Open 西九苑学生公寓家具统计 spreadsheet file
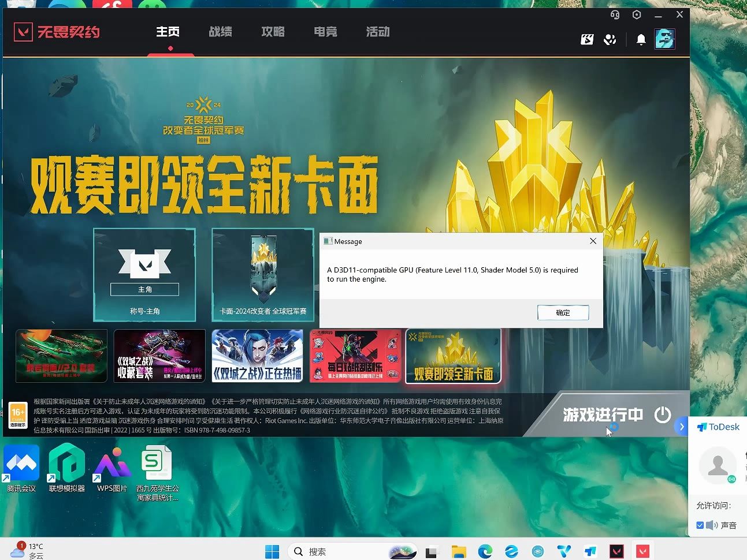 (157, 473)
